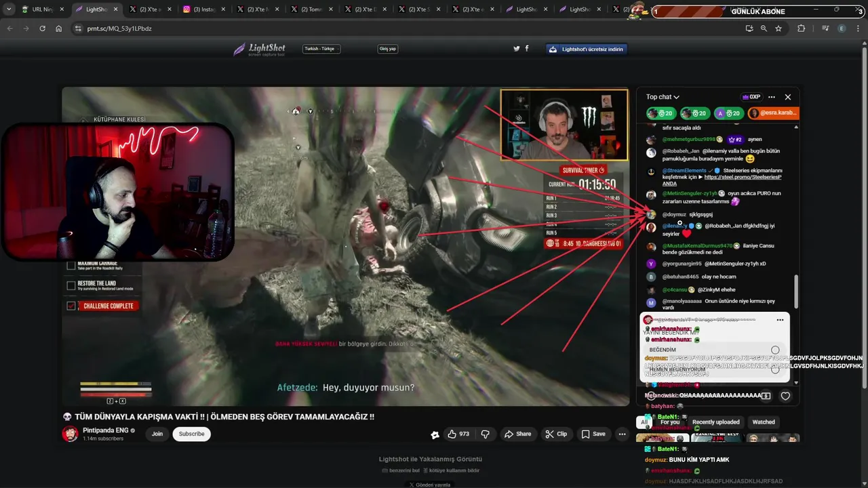Click the 0XP crown badge in chat header

click(751, 97)
